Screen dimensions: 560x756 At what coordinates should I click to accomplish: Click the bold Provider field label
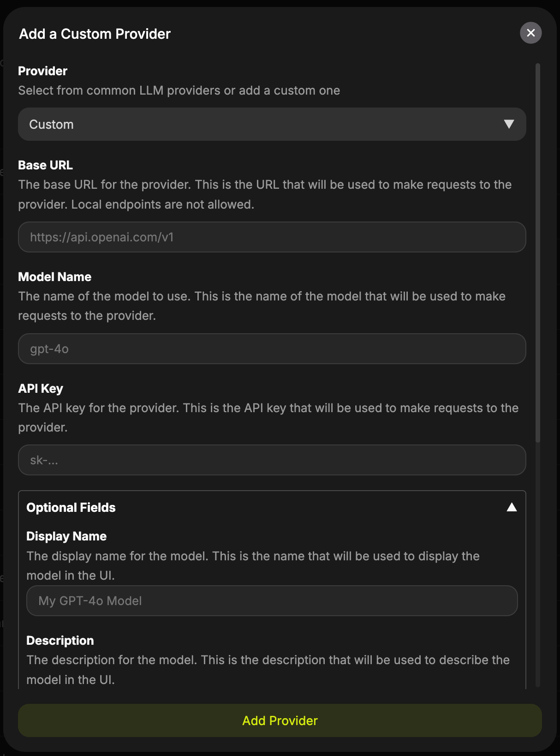pos(42,71)
